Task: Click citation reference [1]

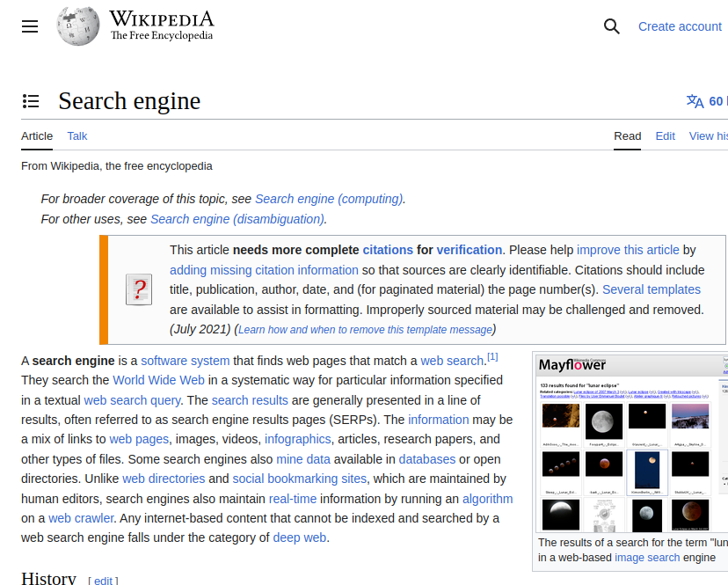Action: click(x=492, y=357)
